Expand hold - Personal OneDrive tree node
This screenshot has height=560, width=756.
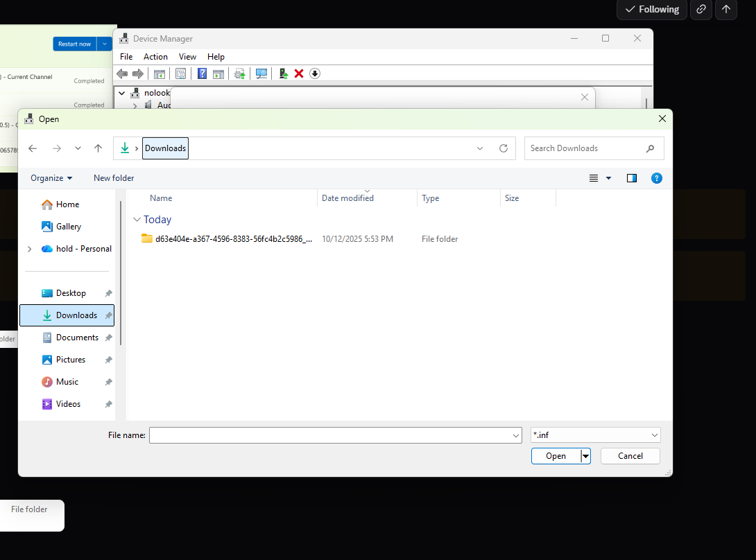pos(29,249)
